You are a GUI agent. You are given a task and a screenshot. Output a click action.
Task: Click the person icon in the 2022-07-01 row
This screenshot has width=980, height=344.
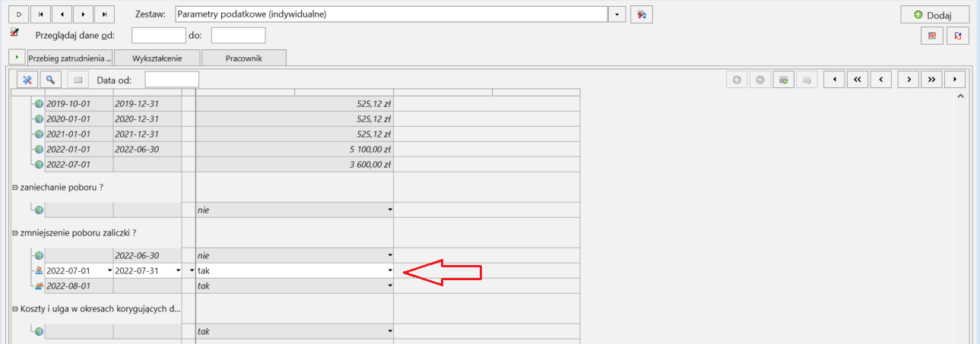(39, 270)
